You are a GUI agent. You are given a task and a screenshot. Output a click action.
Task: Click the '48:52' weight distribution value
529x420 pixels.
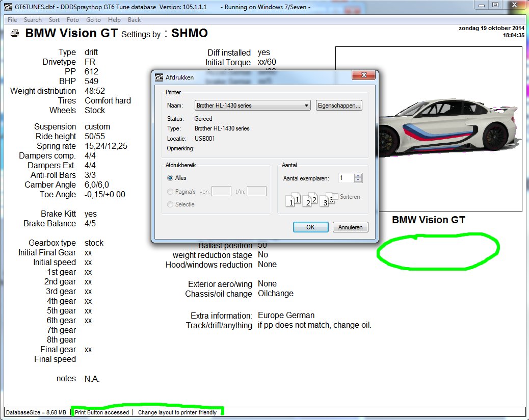click(95, 91)
